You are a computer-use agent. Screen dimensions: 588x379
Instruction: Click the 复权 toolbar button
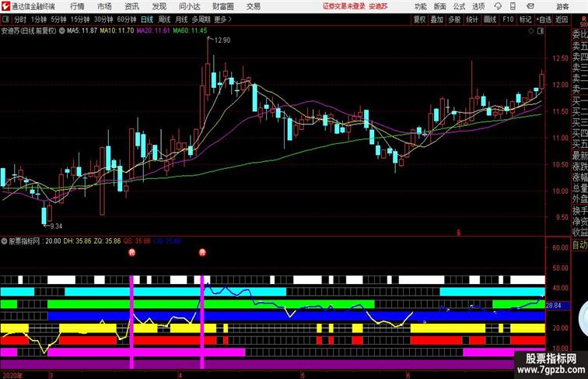click(419, 19)
